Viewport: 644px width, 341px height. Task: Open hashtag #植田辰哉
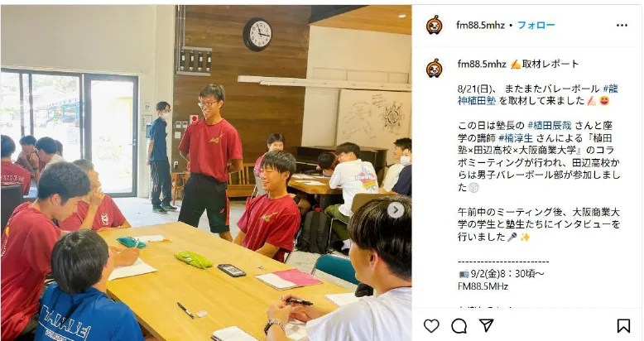click(549, 125)
